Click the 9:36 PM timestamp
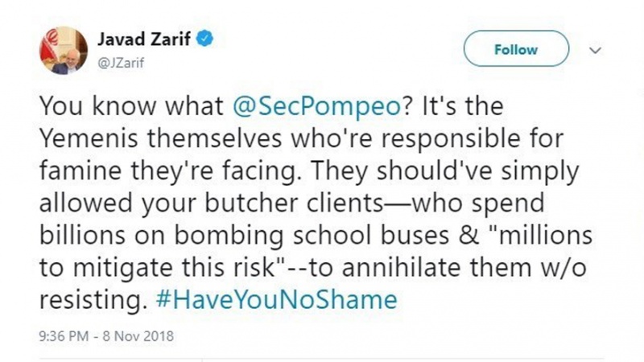This screenshot has height=362, width=644. point(64,334)
